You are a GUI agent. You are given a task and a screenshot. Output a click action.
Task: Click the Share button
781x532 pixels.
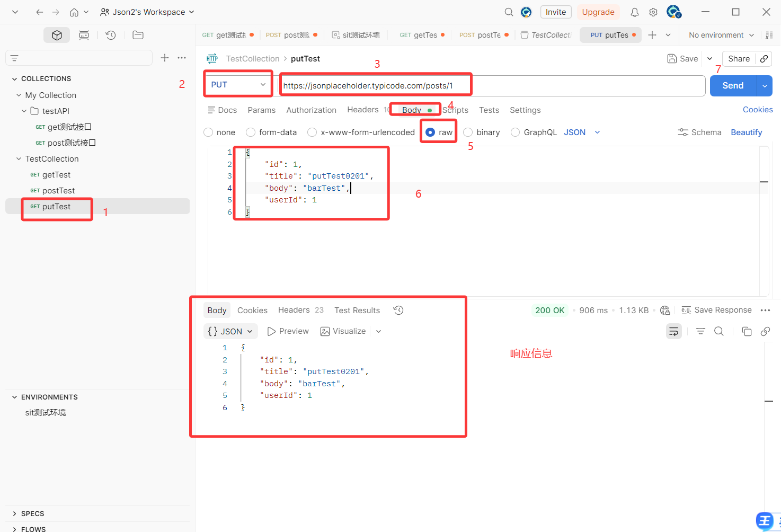click(x=739, y=59)
